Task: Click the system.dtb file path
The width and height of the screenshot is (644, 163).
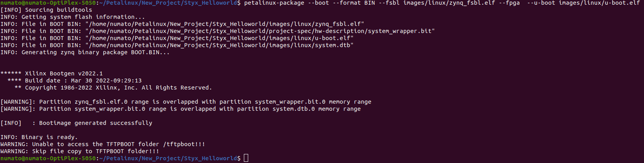Action: pos(220,45)
